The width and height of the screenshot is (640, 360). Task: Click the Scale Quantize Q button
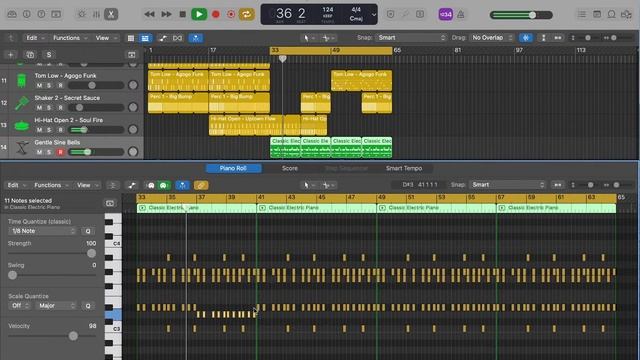click(x=88, y=306)
